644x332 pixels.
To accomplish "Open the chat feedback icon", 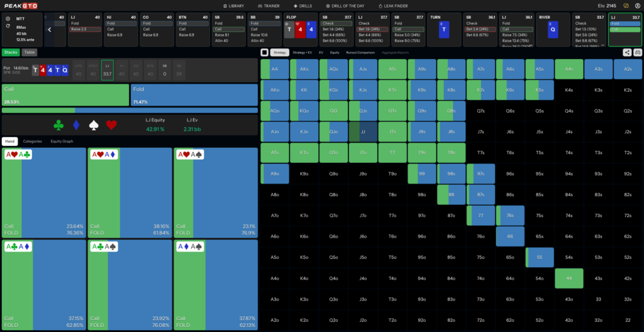I will coord(626,6).
